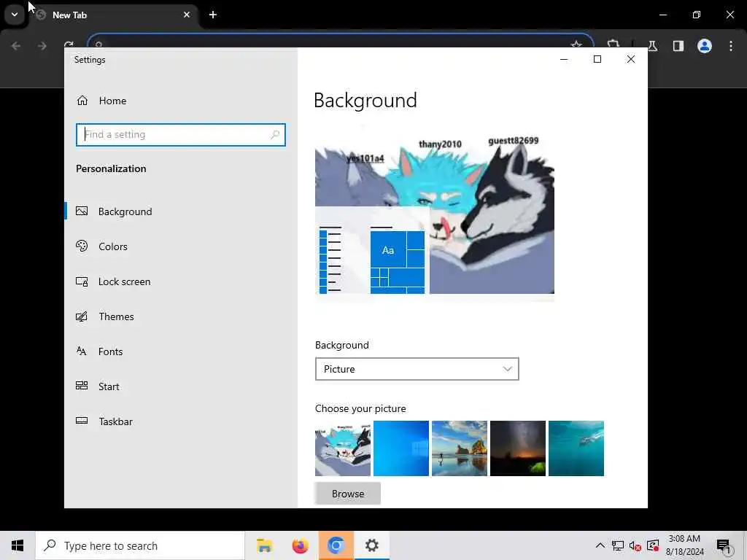Open the Action Center notifications icon
The height and width of the screenshot is (560, 747).
[x=724, y=545]
